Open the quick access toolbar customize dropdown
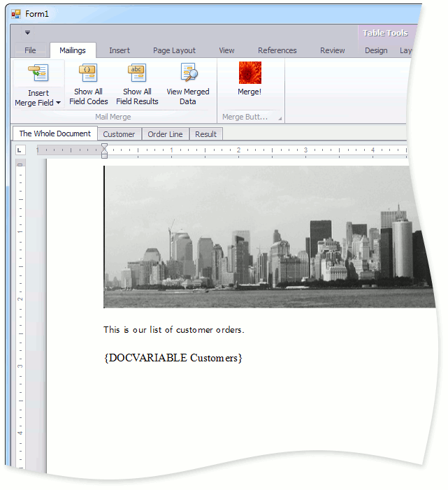 pos(27,32)
